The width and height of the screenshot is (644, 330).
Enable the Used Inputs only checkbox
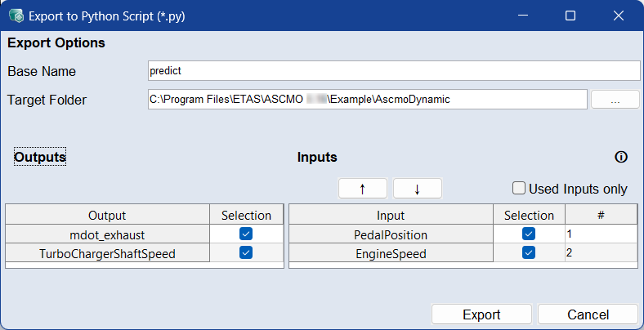pos(519,189)
